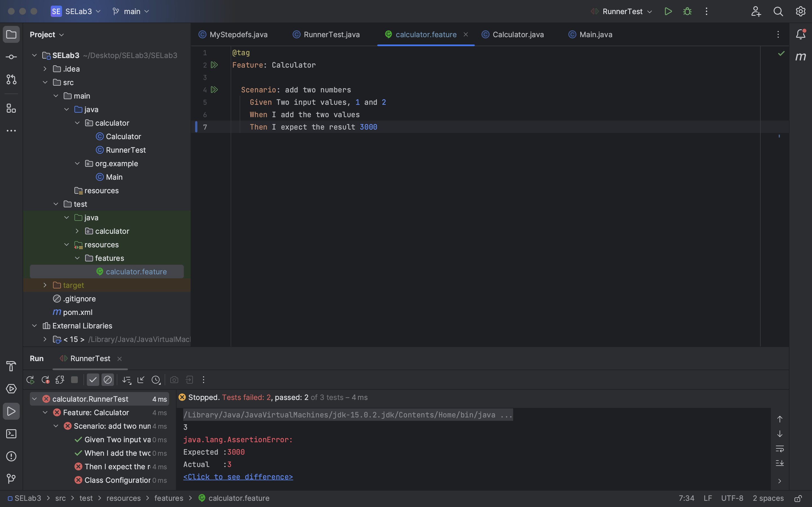Open the Problems tool window
Screen dimensions: 812x507
click(x=11, y=456)
